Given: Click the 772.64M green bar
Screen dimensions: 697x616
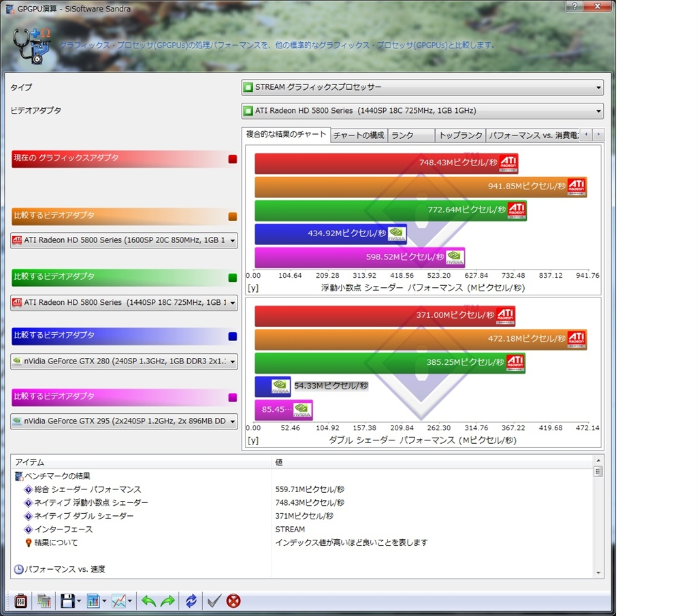Looking at the screenshot, I should pyautogui.click(x=391, y=210).
